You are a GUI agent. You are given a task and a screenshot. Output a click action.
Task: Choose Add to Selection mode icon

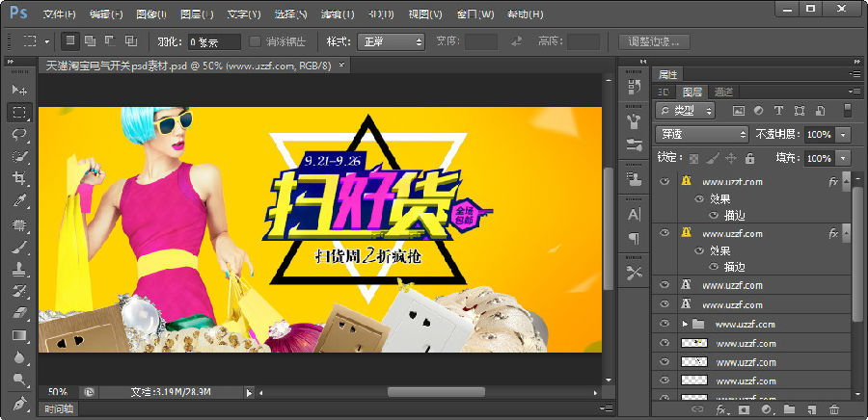91,40
